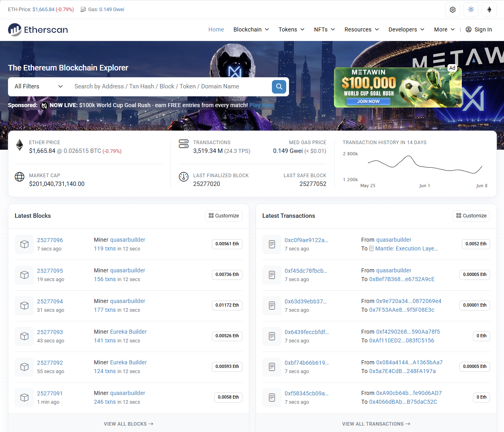The image size is (504, 432).
Task: Click the $201,040,731,140.00 market cap value
Action: click(57, 184)
